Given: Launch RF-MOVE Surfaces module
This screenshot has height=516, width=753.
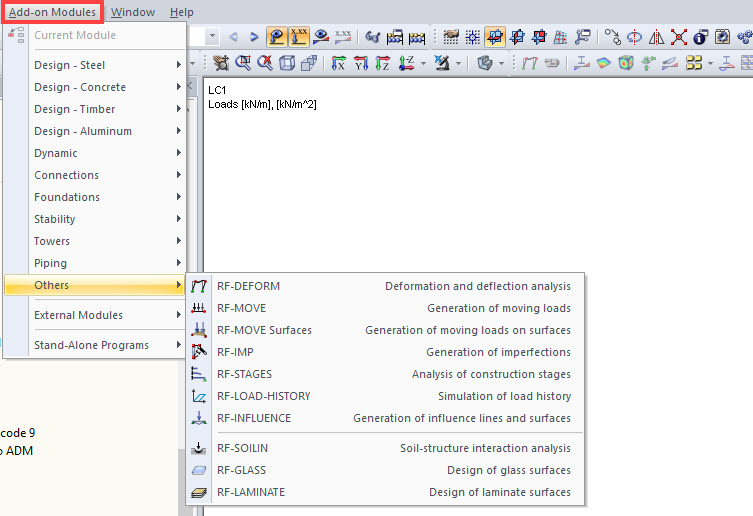Looking at the screenshot, I should pos(385,330).
